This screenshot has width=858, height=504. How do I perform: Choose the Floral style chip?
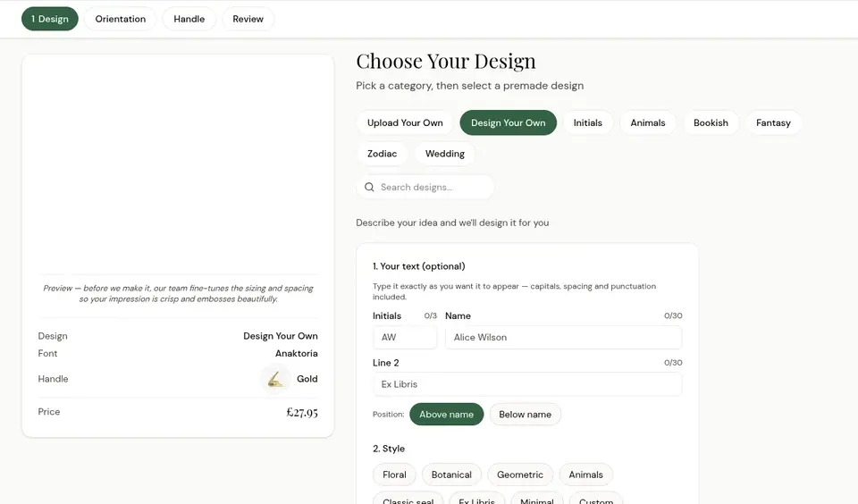(x=394, y=475)
